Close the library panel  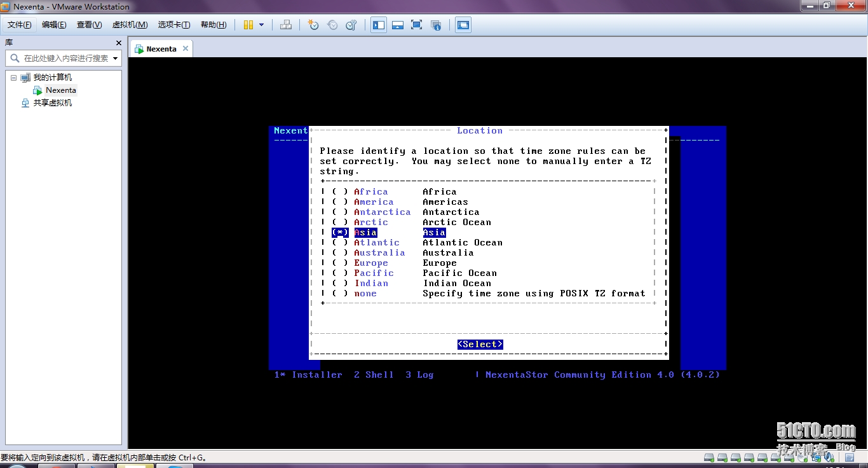pyautogui.click(x=119, y=43)
